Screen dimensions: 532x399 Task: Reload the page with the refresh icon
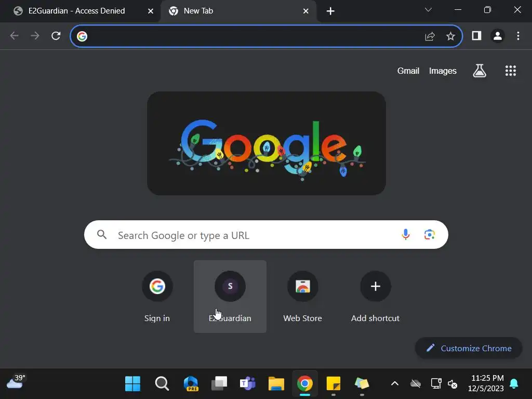coord(56,36)
